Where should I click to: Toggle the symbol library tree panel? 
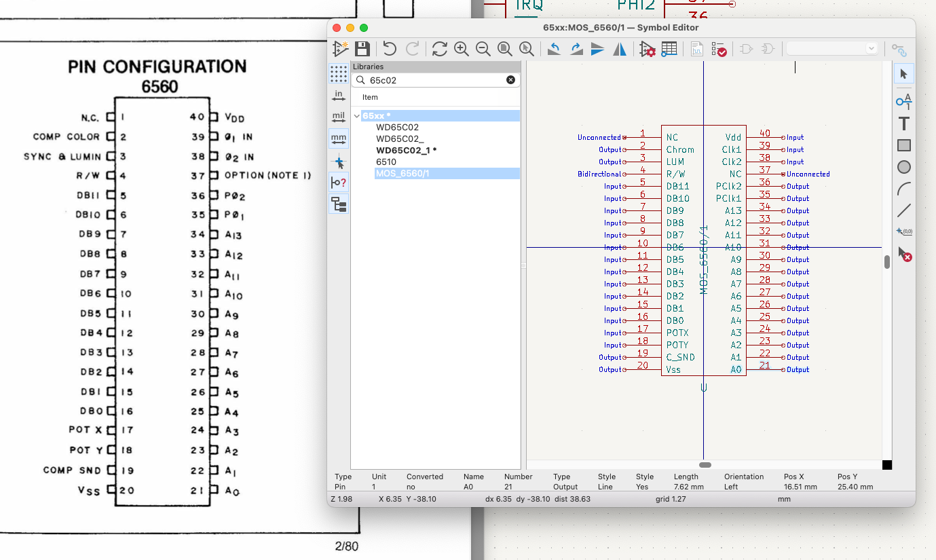(338, 204)
